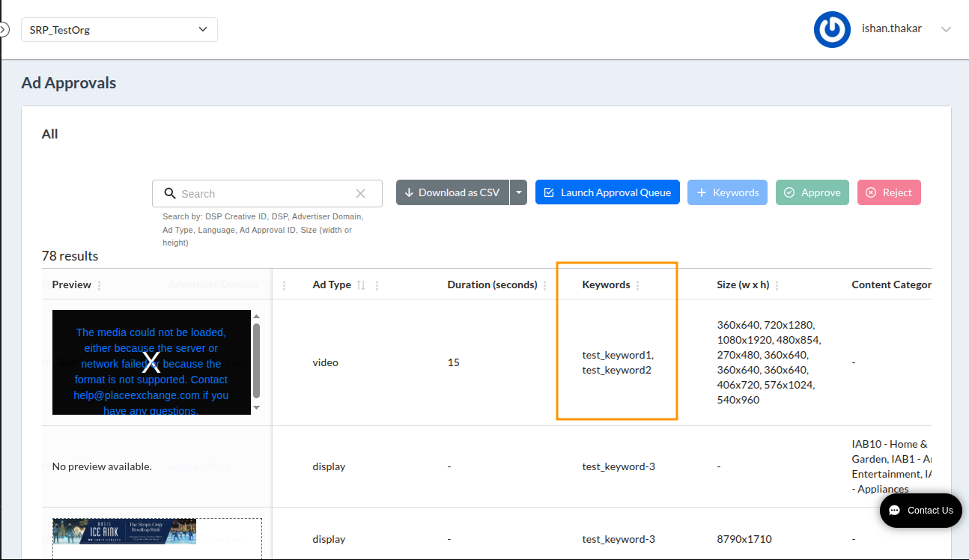The width and height of the screenshot is (969, 560).
Task: Click the green Approve button
Action: pyautogui.click(x=812, y=192)
